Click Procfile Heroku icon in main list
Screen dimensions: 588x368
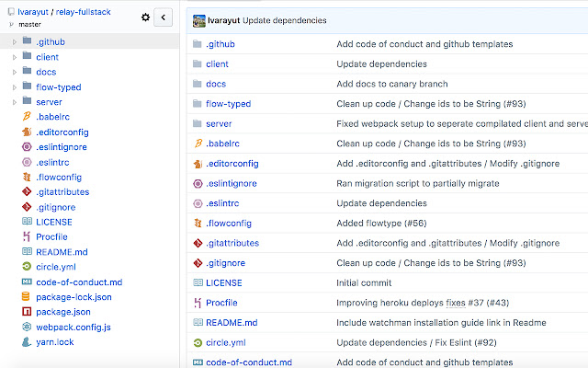coord(198,303)
